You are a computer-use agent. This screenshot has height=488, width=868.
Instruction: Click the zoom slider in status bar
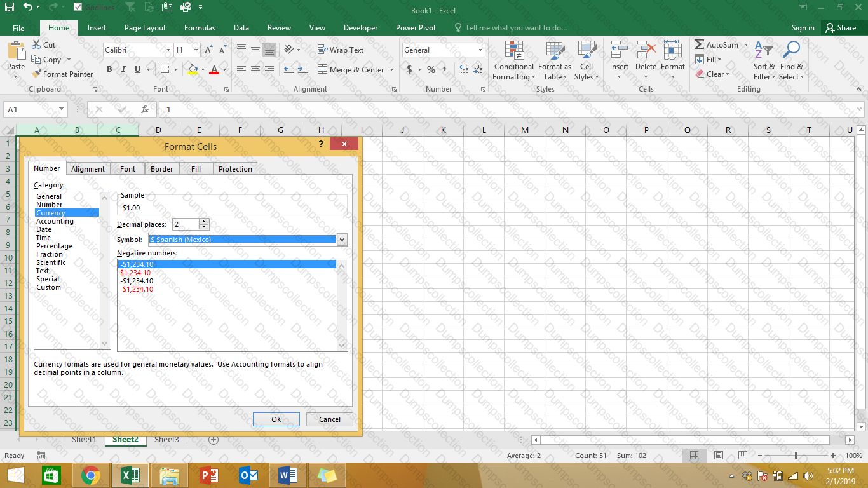(x=796, y=456)
